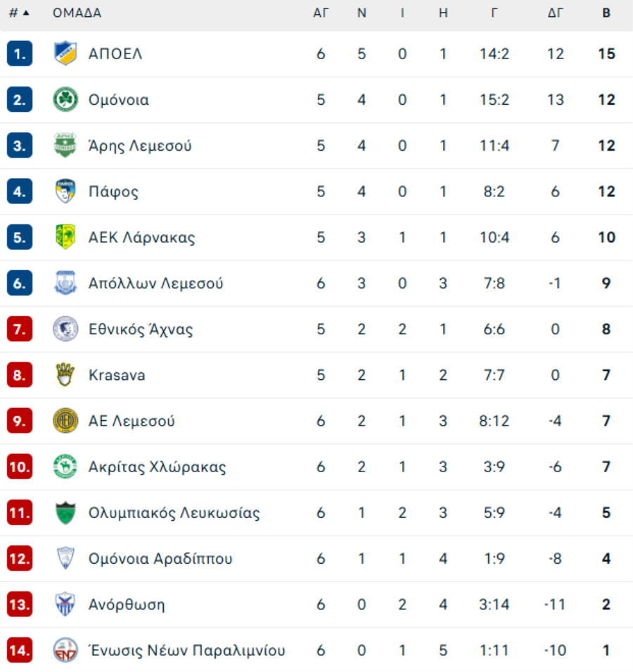Sort standings by the Β points header
The width and height of the screenshot is (633, 672).
pos(606,13)
